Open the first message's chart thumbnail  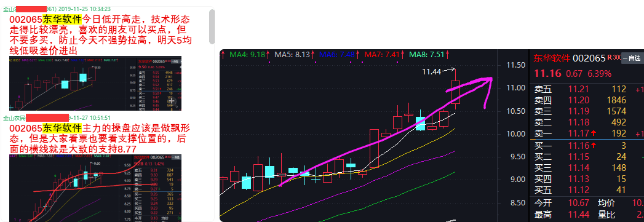click(x=95, y=83)
